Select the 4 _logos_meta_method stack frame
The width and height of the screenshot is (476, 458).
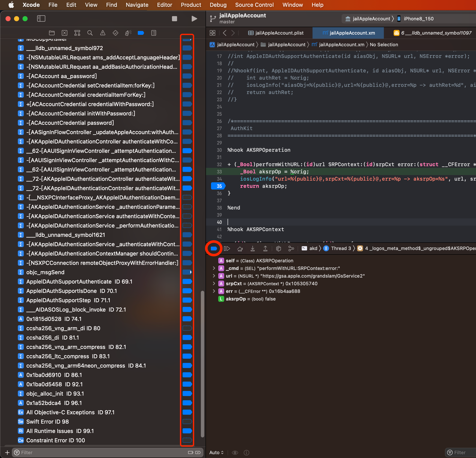(x=417, y=248)
